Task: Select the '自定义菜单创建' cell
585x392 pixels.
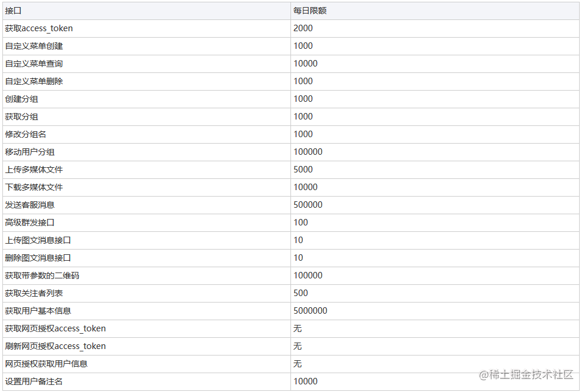Action: coord(147,46)
